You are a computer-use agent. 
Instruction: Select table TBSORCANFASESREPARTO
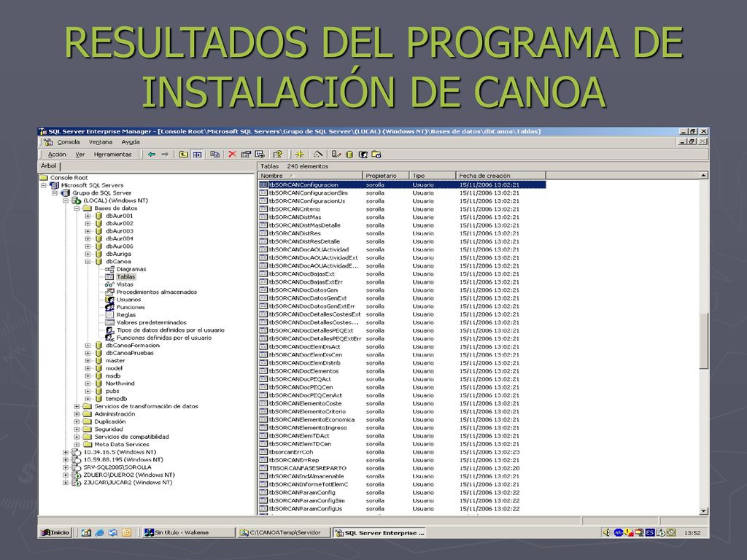coord(308,468)
